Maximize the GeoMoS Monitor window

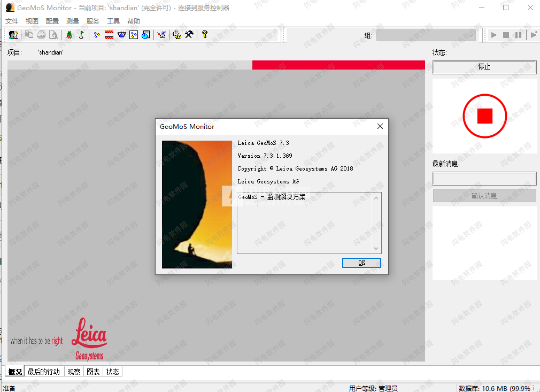pos(506,7)
